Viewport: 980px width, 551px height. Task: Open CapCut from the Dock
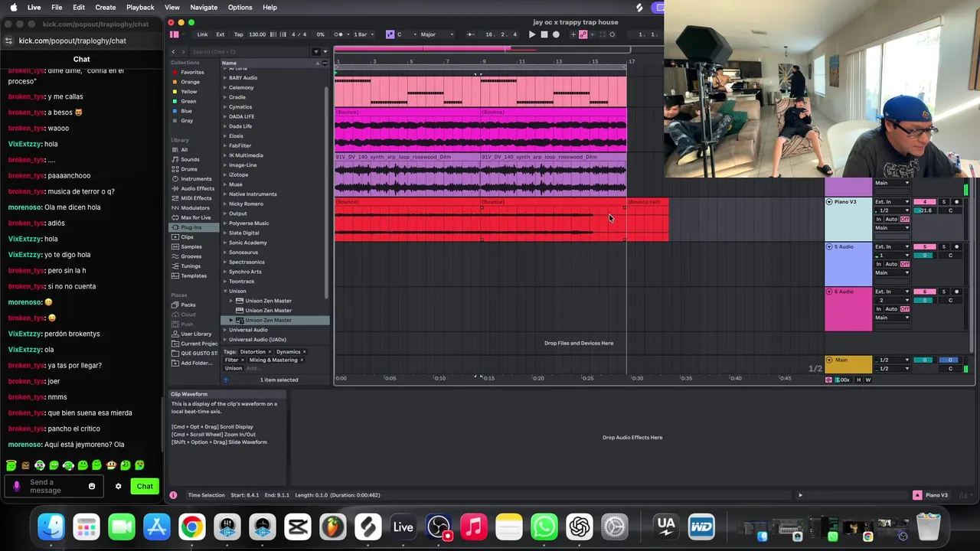click(x=297, y=527)
